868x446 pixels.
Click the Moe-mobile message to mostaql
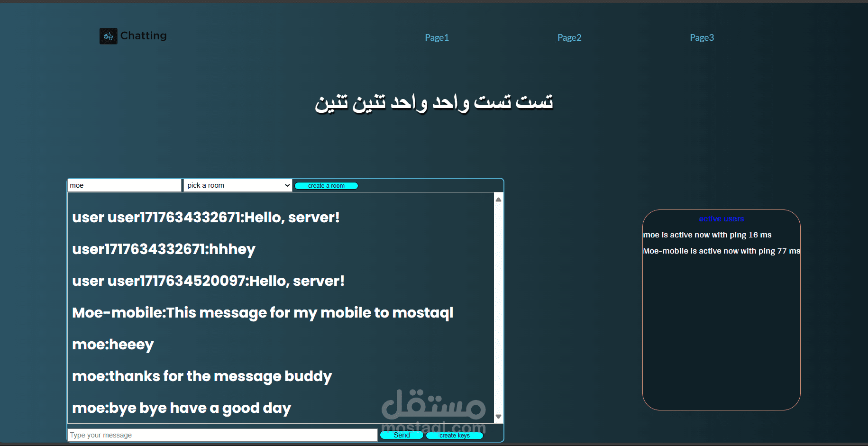(263, 313)
